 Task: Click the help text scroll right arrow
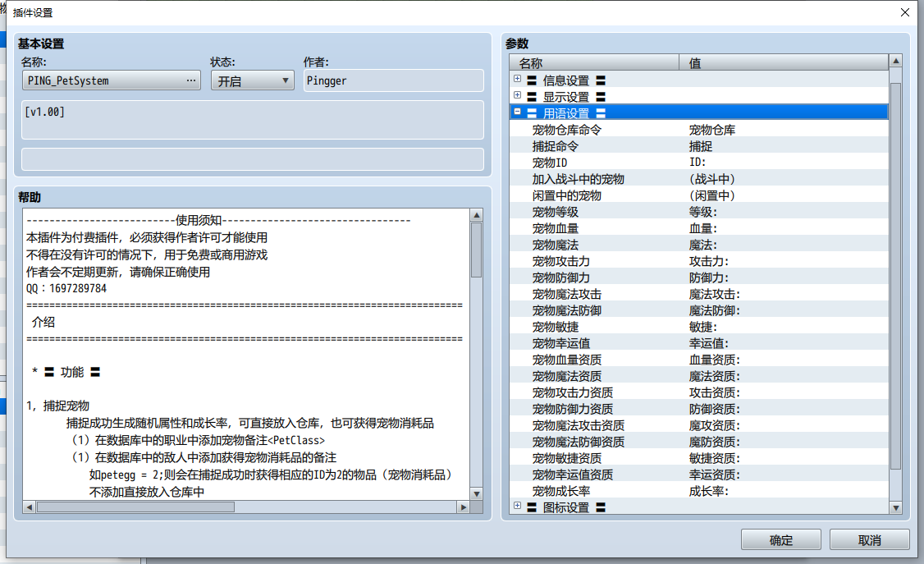pyautogui.click(x=463, y=507)
